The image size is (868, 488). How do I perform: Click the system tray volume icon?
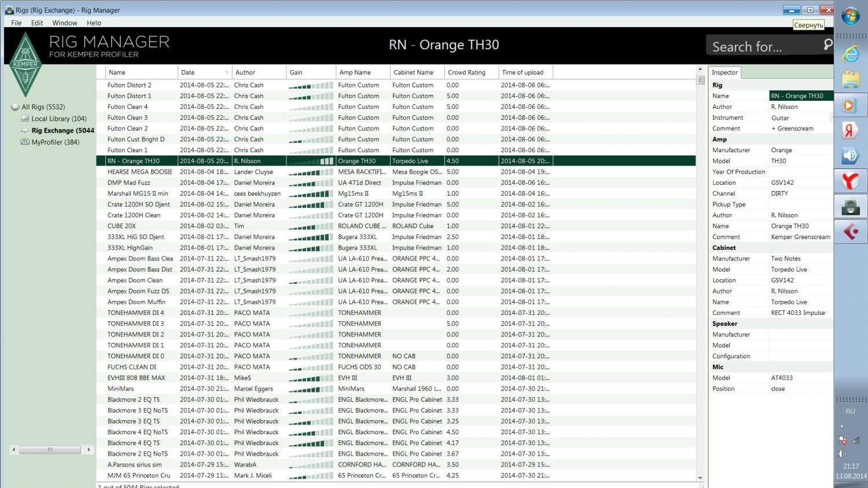coord(843,453)
